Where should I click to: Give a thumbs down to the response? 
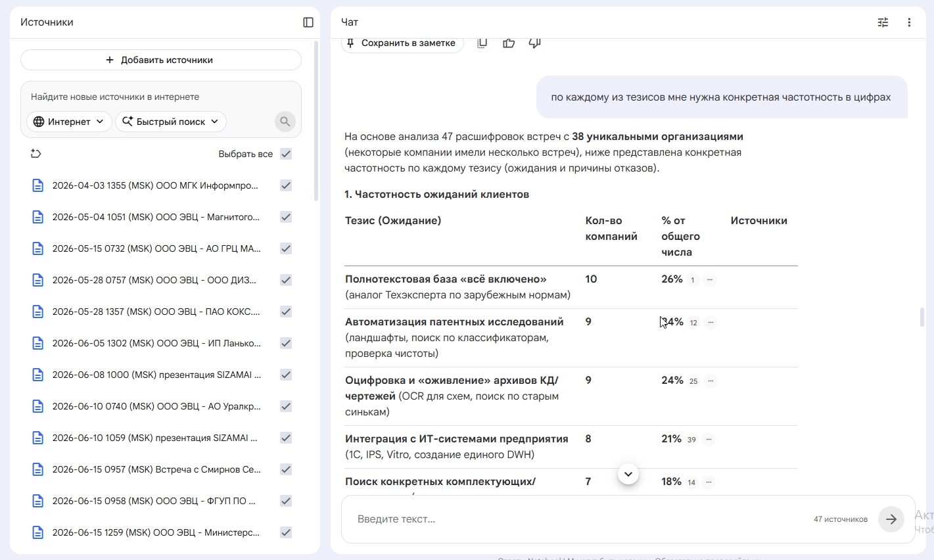point(535,43)
